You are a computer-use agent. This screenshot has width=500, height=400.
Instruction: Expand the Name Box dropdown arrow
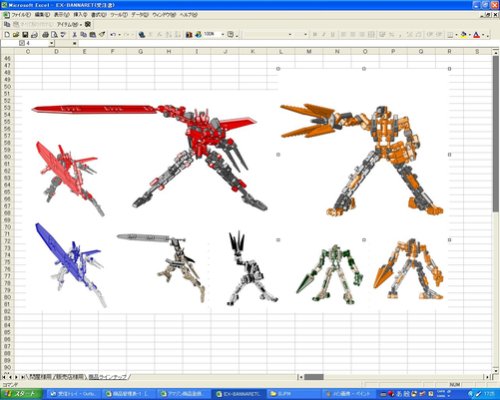(x=51, y=43)
